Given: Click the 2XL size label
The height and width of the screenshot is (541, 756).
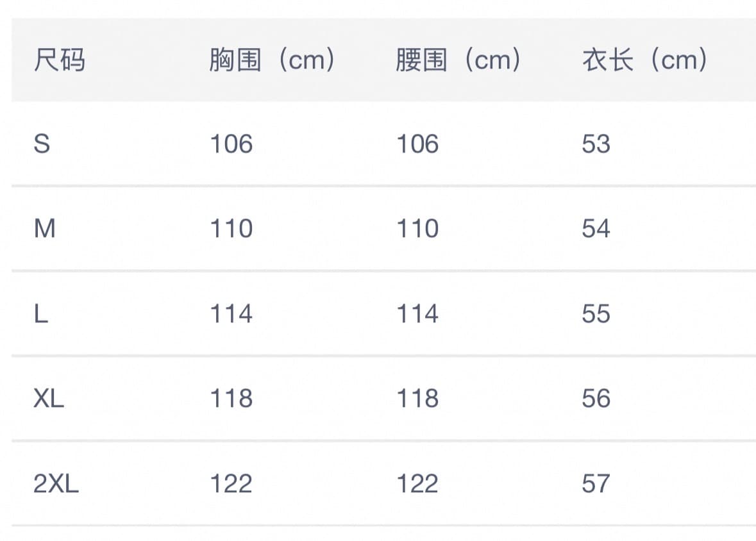Looking at the screenshot, I should tap(56, 483).
